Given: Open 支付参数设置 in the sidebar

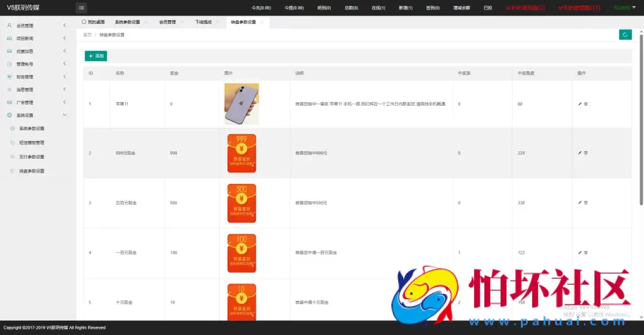Looking at the screenshot, I should pos(31,157).
